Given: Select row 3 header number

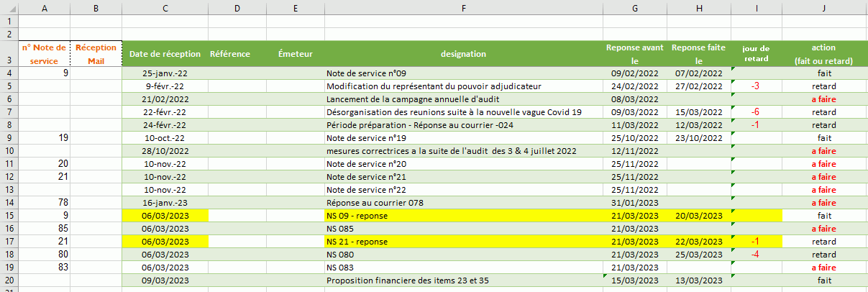Looking at the screenshot, I should pos(8,55).
